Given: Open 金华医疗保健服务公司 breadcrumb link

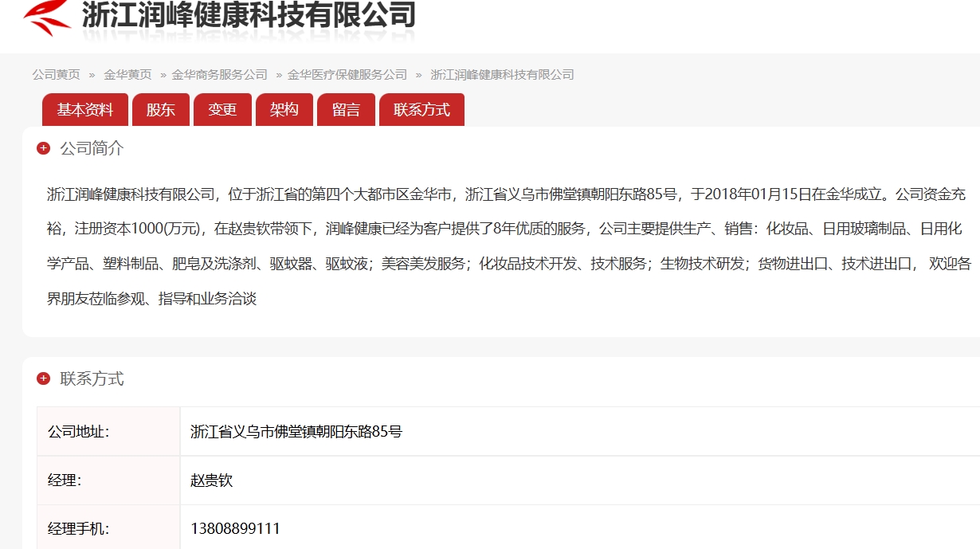Looking at the screenshot, I should click(x=347, y=74).
